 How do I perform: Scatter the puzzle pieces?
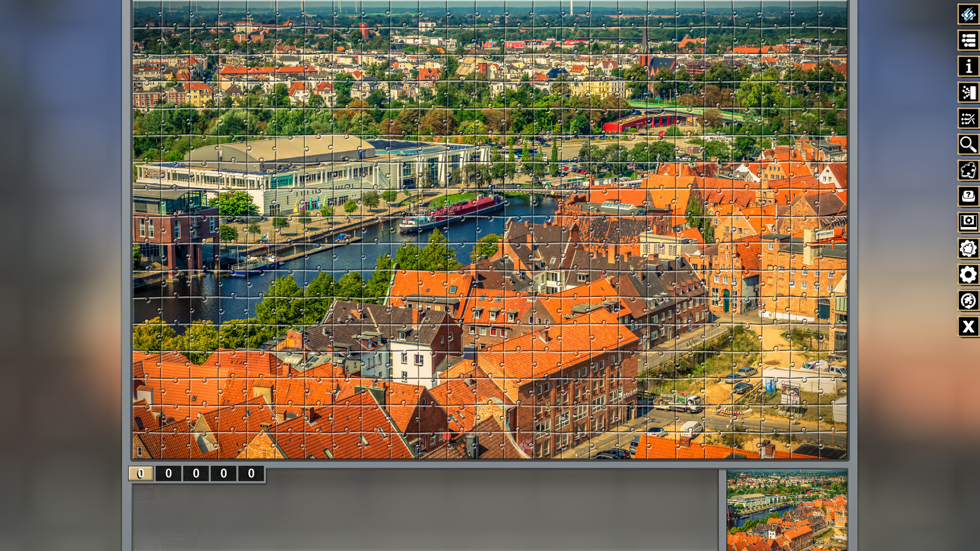coord(968,118)
